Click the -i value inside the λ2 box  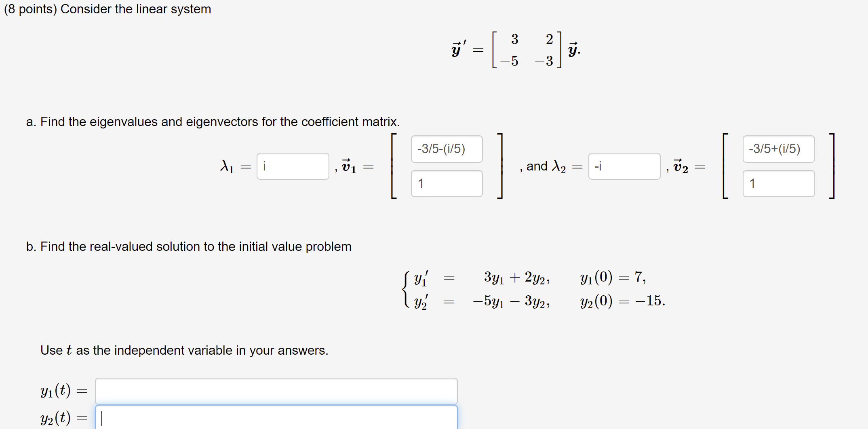point(597,166)
